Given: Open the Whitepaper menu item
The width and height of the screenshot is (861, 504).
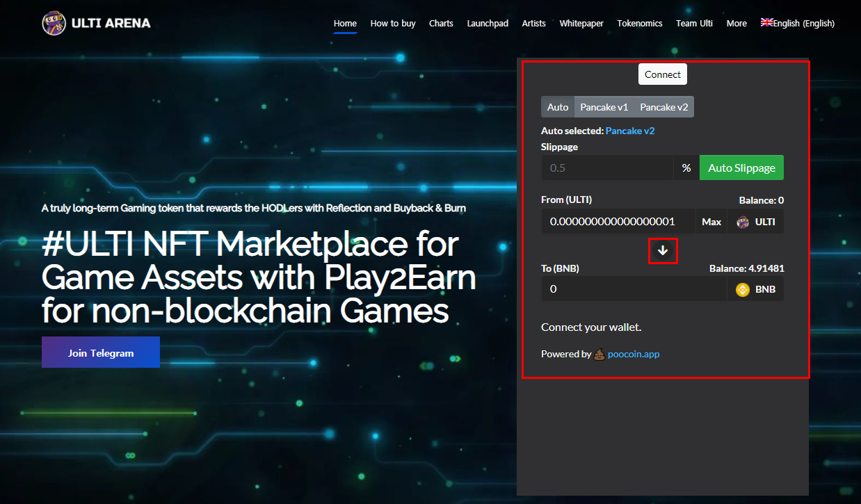Looking at the screenshot, I should pos(581,23).
